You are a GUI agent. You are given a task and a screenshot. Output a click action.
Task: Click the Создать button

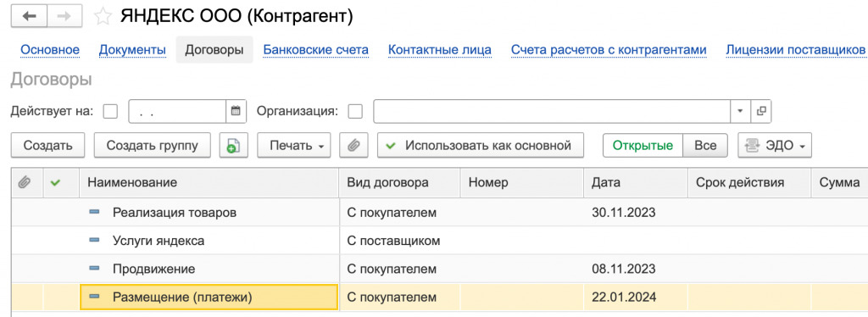[x=47, y=146]
